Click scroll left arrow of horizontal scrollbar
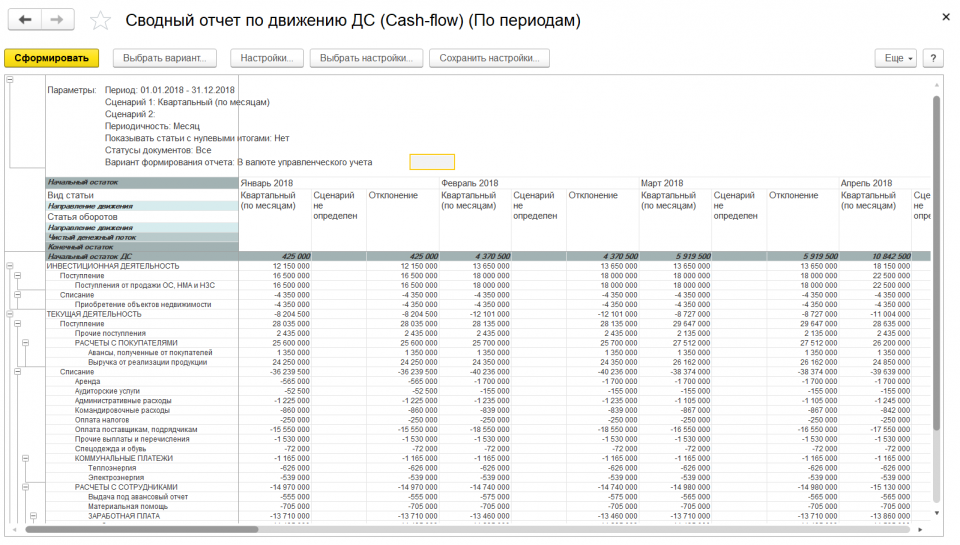 [x=15, y=529]
